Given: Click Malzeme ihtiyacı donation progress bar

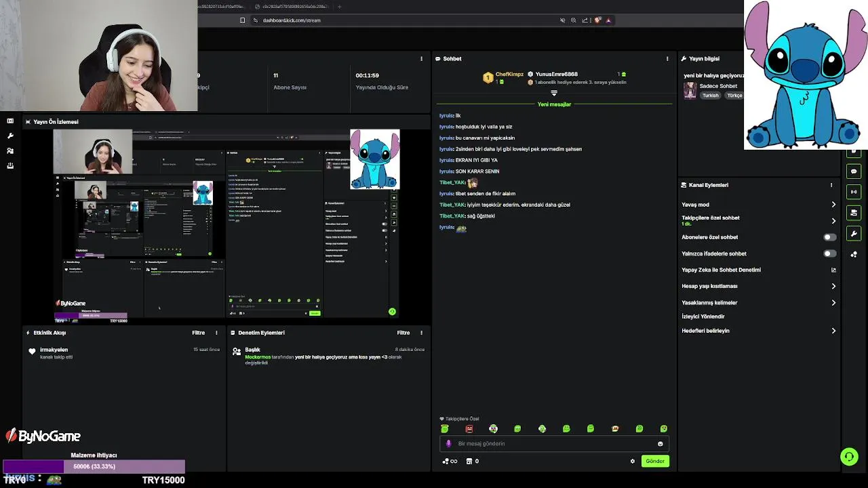Looking at the screenshot, I should pyautogui.click(x=94, y=466).
